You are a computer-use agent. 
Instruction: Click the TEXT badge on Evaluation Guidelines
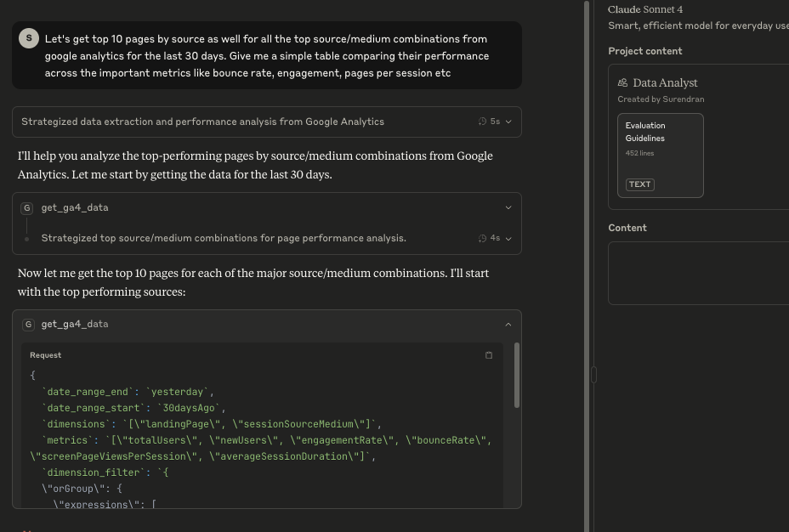click(640, 184)
